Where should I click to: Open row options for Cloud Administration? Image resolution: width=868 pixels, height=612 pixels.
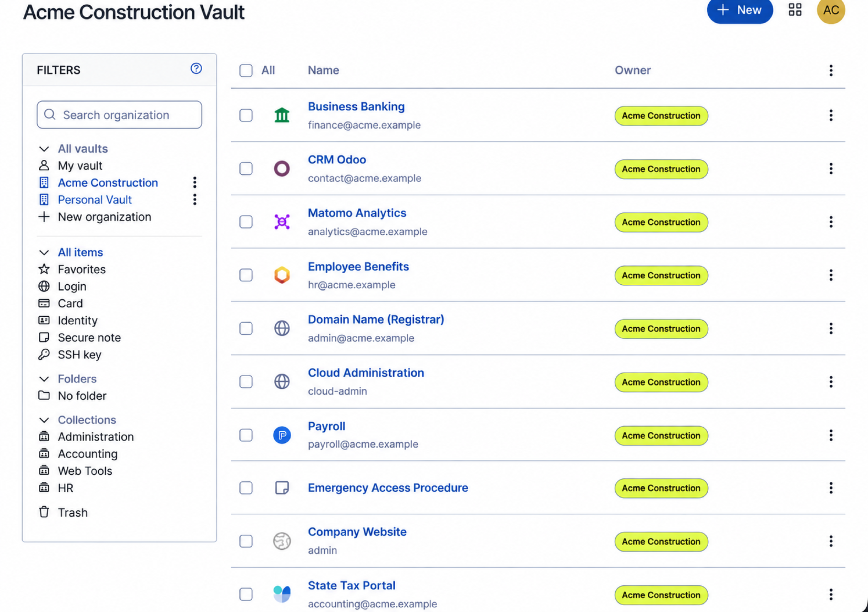pos(831,382)
